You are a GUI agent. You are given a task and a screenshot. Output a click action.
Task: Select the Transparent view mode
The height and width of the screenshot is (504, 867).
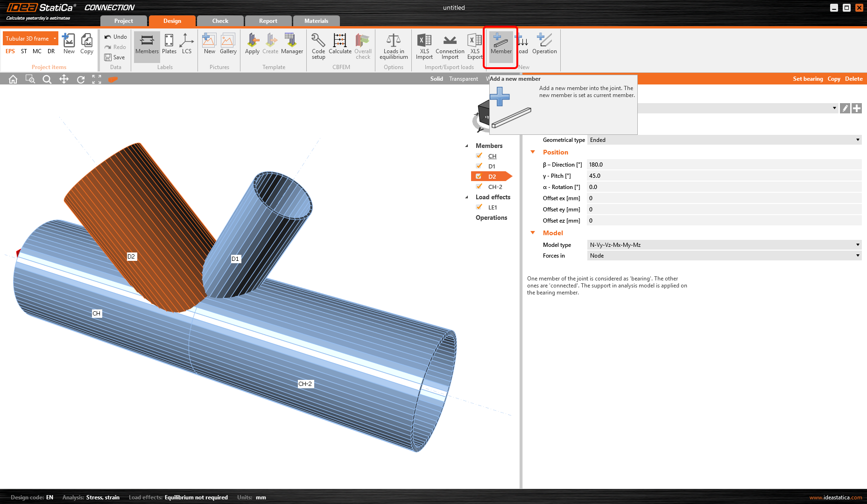coord(463,79)
